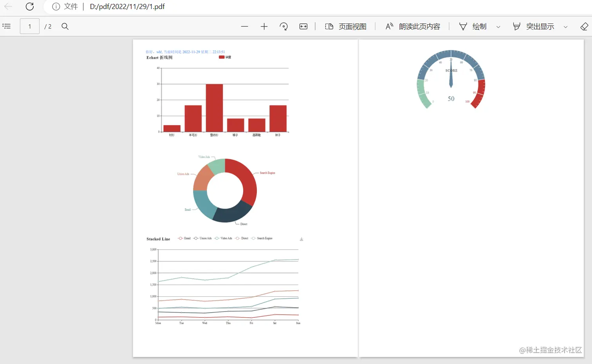This screenshot has height=364, width=592.
Task: Start 朗读此页内容 read aloud
Action: pos(413,26)
